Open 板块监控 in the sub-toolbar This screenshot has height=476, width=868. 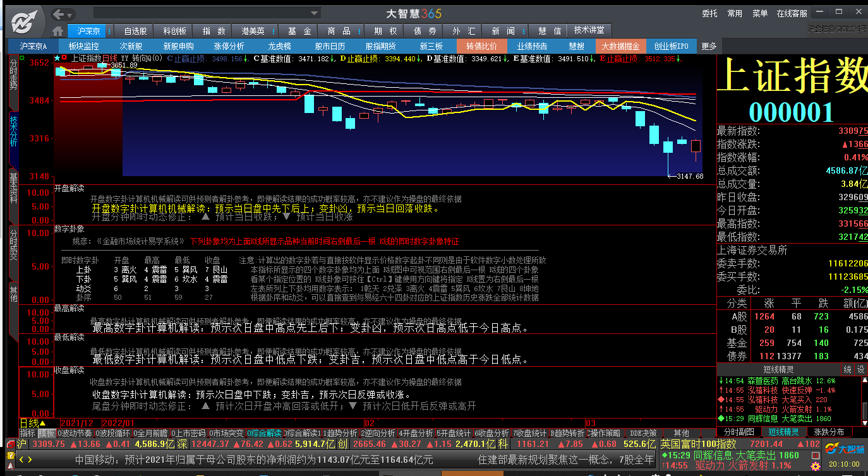click(83, 46)
